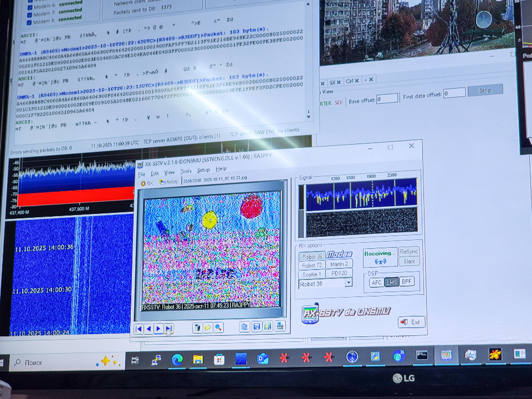Open the orange flower icon on taskbar
Screen dimensions: 532x399
495,354
